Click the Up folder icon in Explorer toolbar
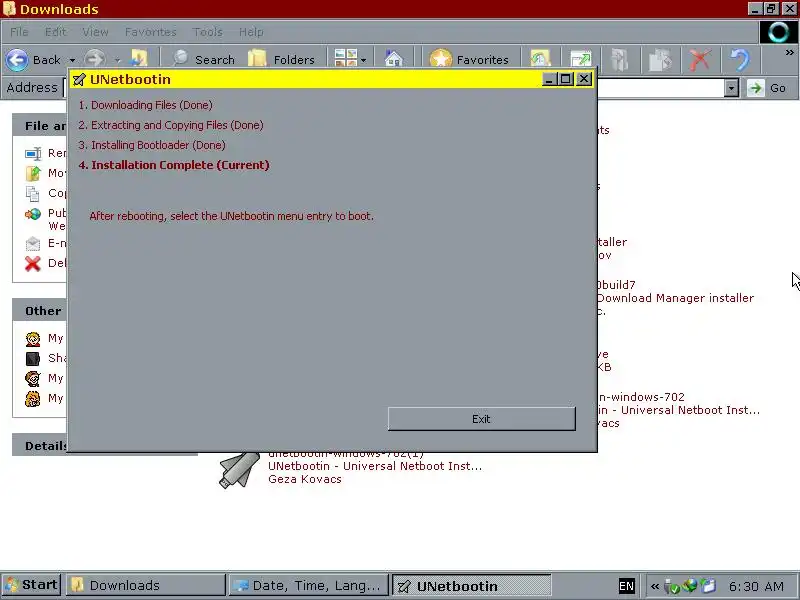 click(x=139, y=59)
